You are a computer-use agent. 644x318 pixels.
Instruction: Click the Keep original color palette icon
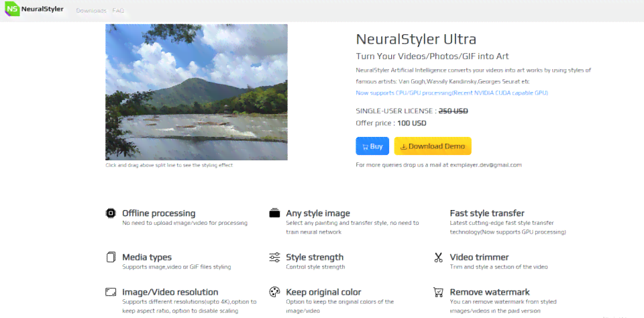[274, 292]
